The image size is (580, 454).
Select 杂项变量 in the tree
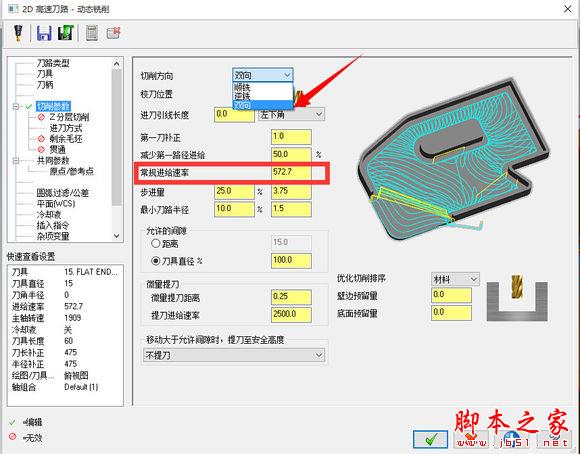point(53,236)
